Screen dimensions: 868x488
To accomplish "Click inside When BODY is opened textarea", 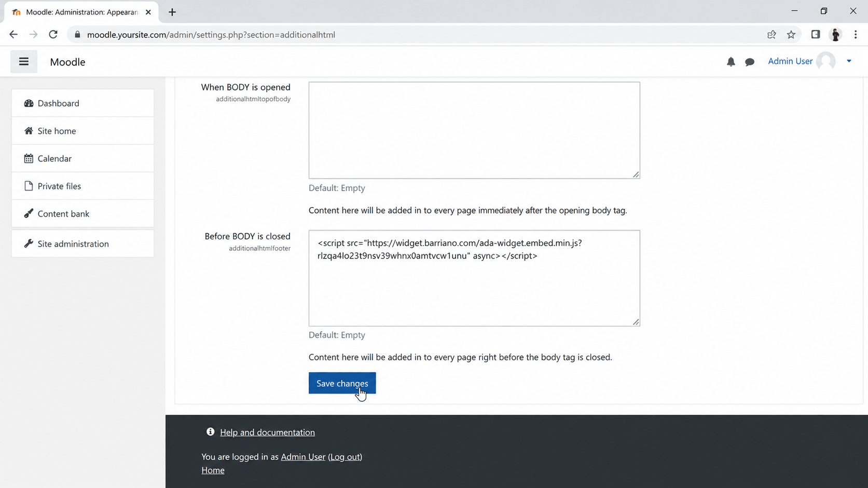I will (474, 130).
